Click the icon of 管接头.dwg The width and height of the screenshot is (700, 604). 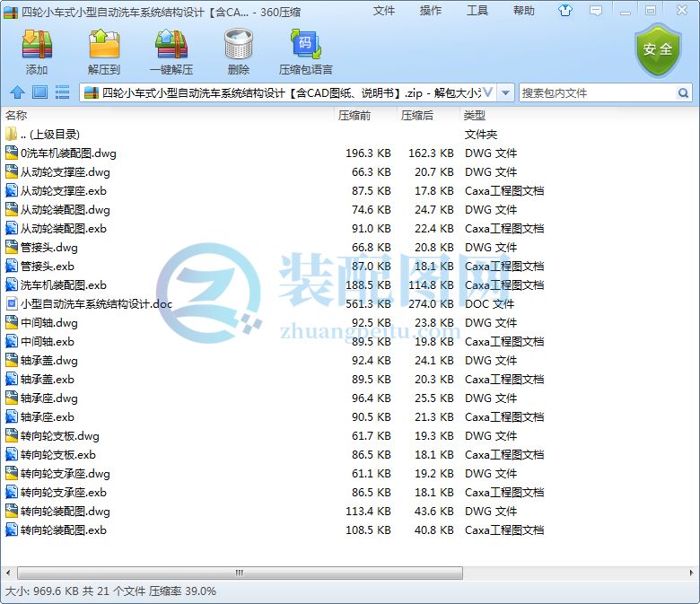point(11,247)
